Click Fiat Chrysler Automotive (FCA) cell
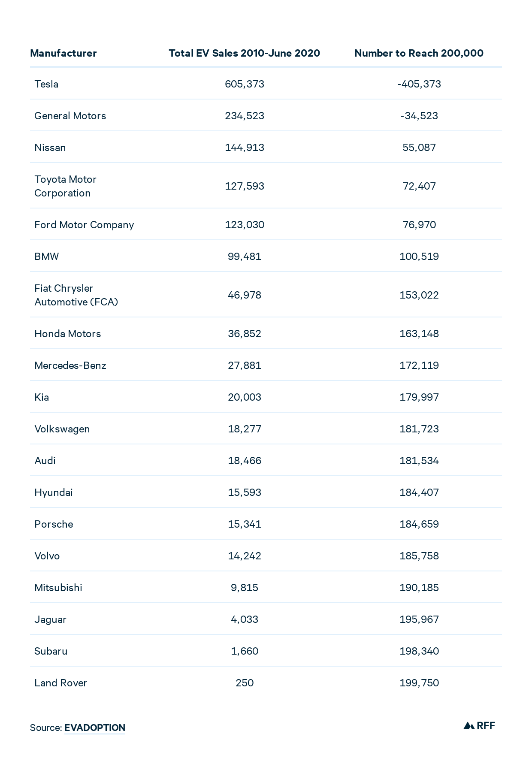Viewport: 532px width, 761px height. (x=76, y=295)
